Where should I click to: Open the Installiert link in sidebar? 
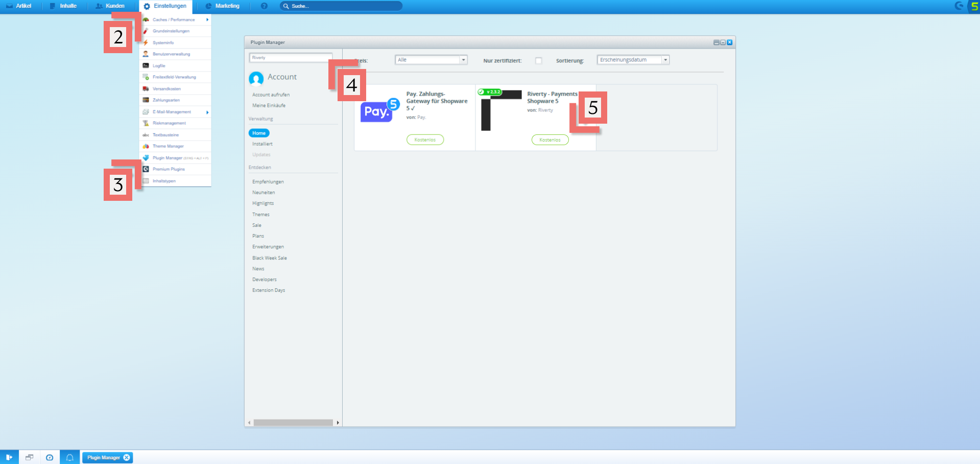tap(262, 144)
